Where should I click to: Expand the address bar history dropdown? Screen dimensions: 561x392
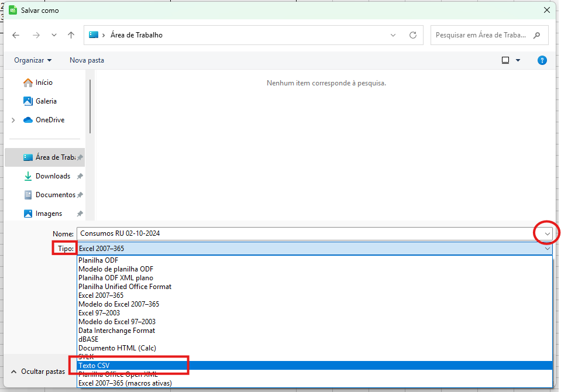(x=393, y=35)
